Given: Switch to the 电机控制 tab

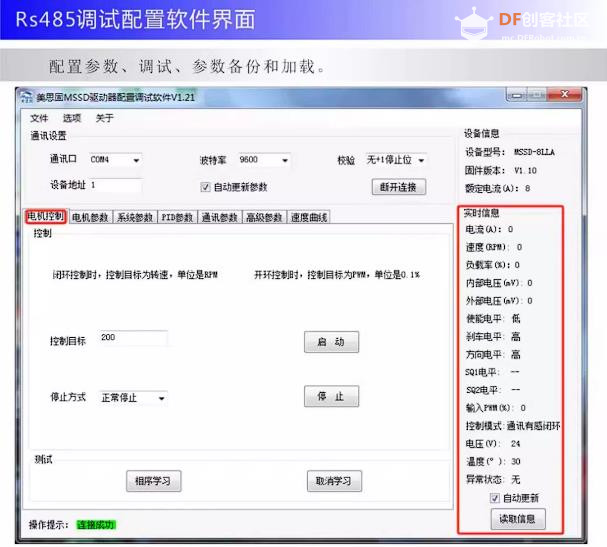Looking at the screenshot, I should 46,216.
